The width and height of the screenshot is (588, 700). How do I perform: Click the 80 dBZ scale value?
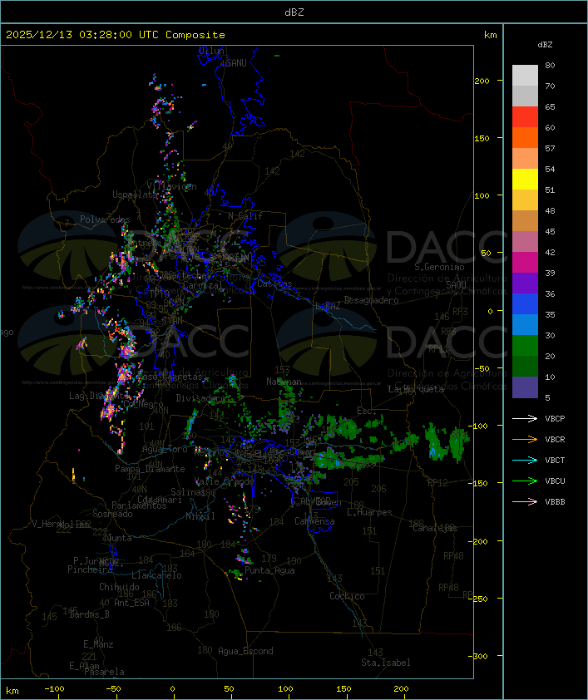click(x=550, y=65)
